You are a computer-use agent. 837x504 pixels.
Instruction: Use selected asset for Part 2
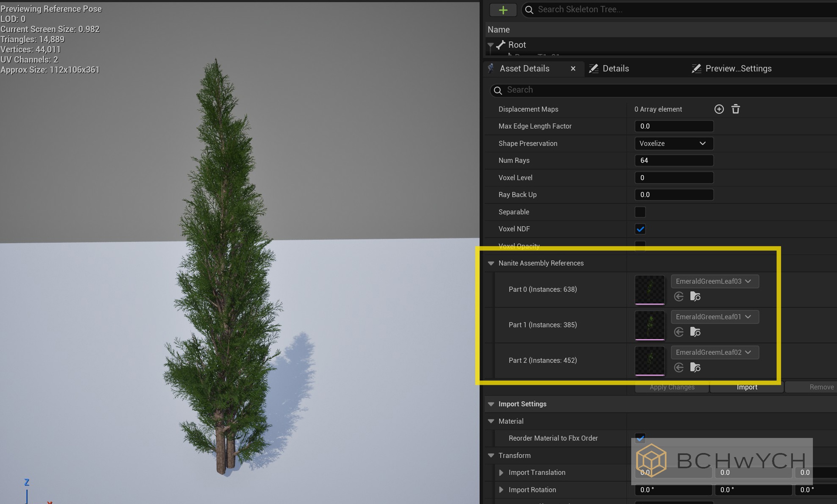679,367
